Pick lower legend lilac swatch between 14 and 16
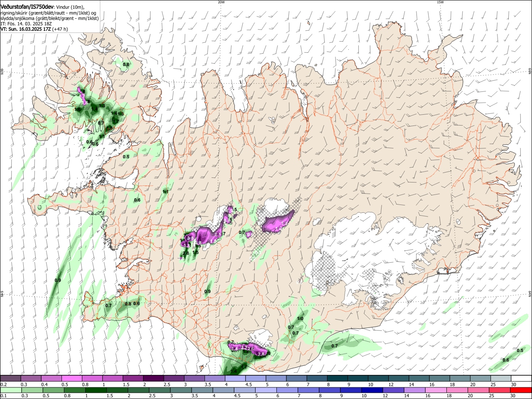The image size is (532, 399). pyautogui.click(x=415, y=390)
